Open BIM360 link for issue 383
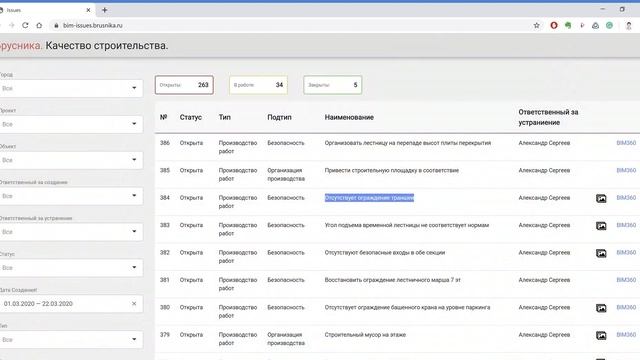The height and width of the screenshot is (360, 640). click(x=626, y=225)
